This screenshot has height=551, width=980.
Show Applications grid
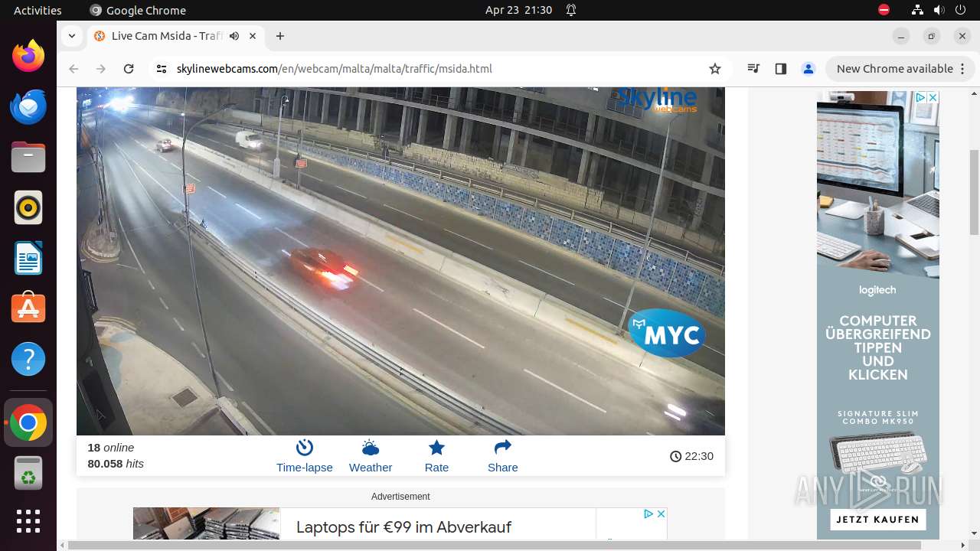coord(28,521)
